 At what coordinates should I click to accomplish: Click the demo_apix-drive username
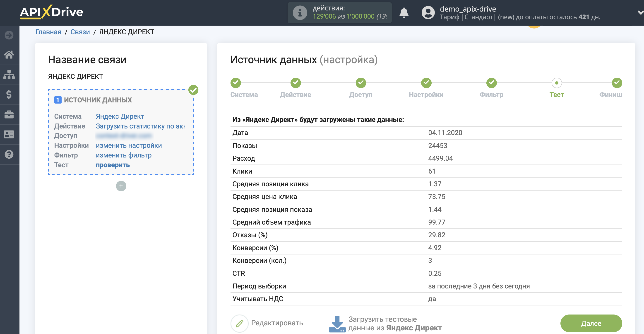[x=468, y=9]
